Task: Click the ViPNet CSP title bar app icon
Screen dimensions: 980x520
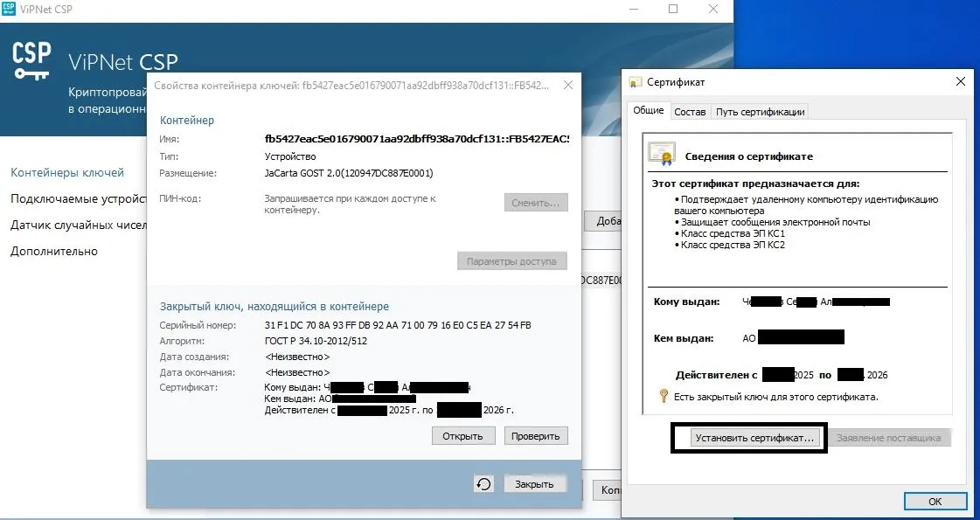Action: [9, 9]
